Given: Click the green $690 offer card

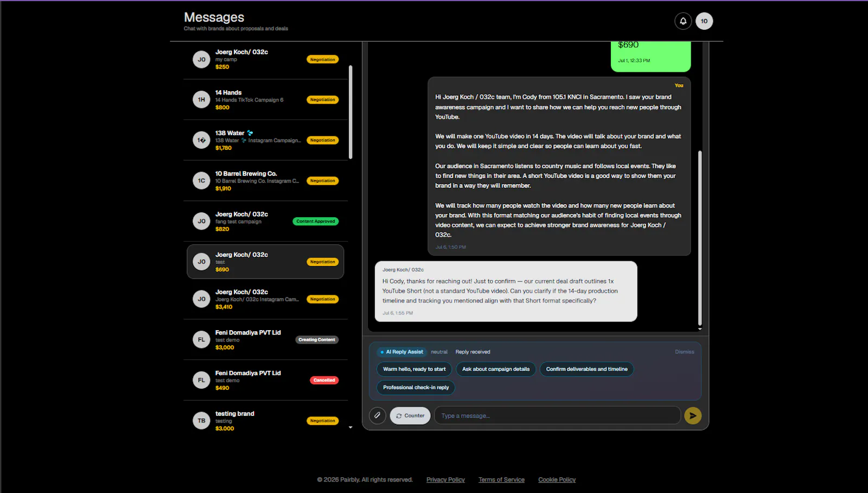Looking at the screenshot, I should coord(650,56).
